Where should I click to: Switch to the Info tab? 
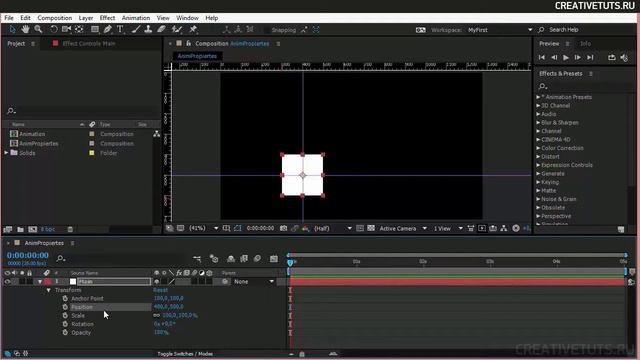click(x=585, y=43)
